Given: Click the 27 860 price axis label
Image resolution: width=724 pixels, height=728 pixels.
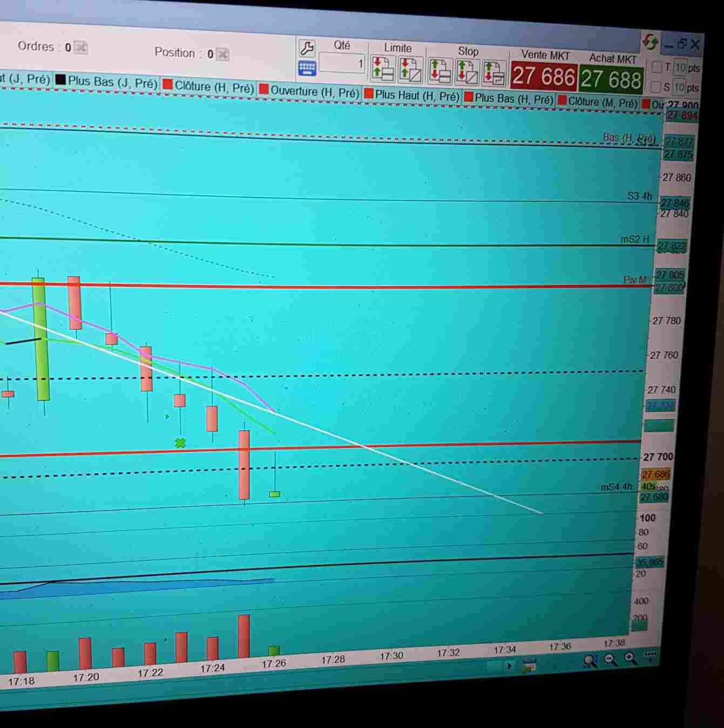Looking at the screenshot, I should (x=677, y=178).
